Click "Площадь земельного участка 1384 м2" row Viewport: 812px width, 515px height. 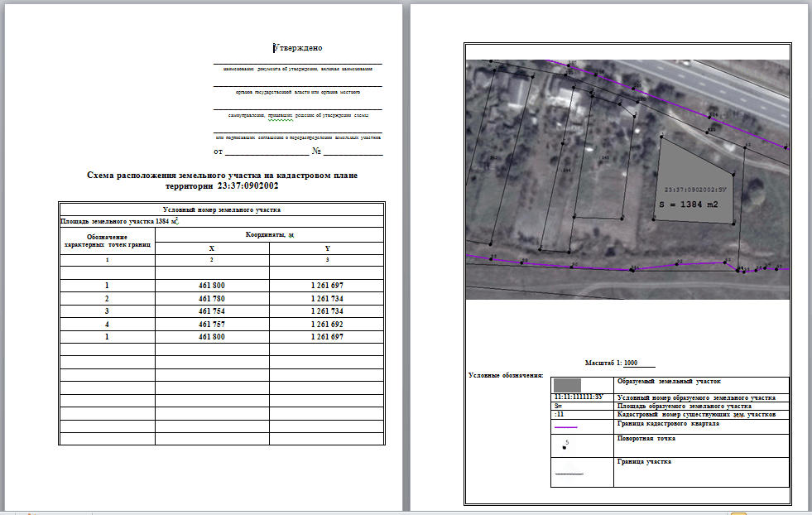(222, 221)
